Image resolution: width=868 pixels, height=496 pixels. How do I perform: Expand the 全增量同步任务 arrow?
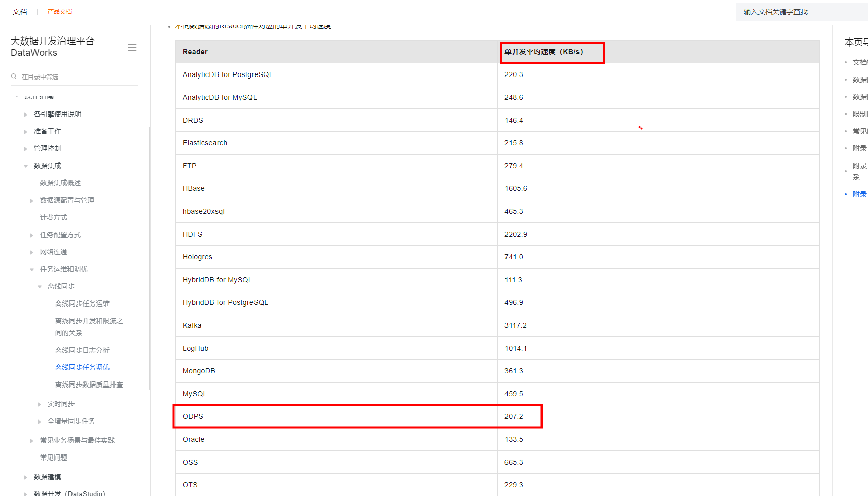click(40, 422)
